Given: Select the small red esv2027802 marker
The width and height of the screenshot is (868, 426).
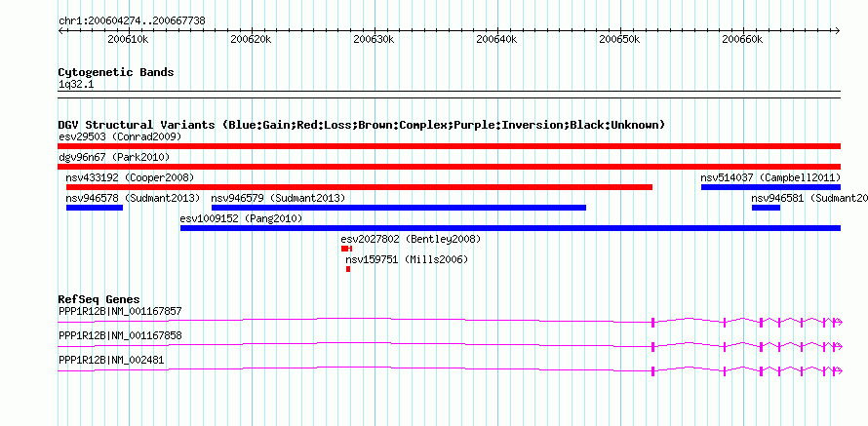Looking at the screenshot, I should (346, 249).
